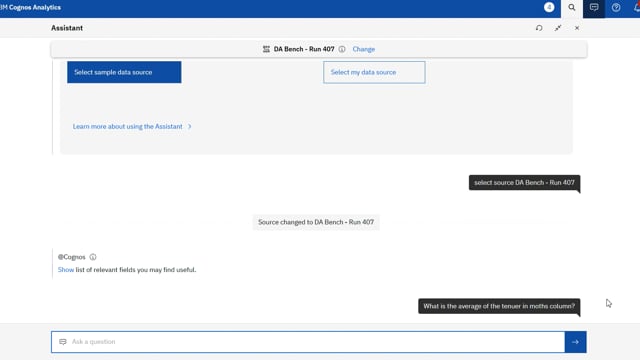The width and height of the screenshot is (640, 360).
Task: Click 'Source changed to DA Bench - Run 407' notice
Action: point(316,222)
